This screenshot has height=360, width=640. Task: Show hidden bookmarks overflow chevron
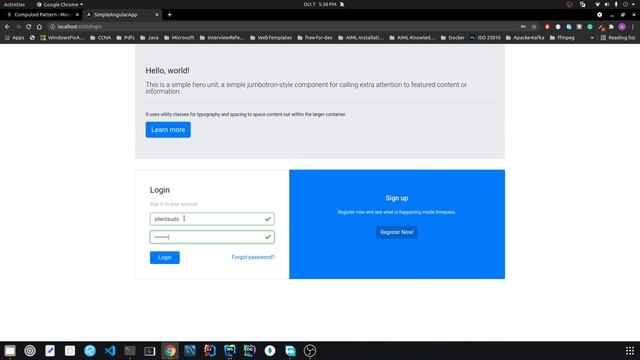point(592,38)
